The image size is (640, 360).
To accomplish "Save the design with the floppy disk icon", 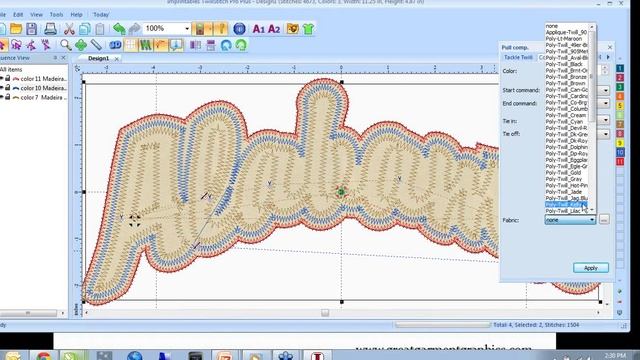I will [x=31, y=29].
